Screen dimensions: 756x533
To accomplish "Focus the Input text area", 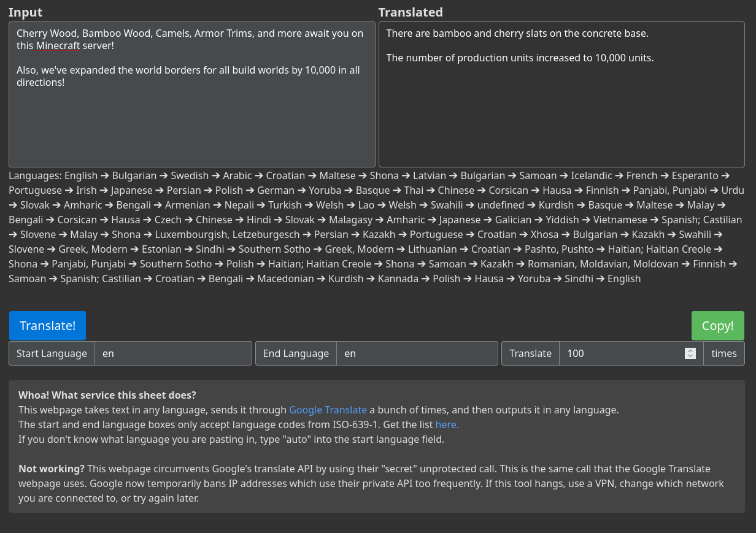I will click(192, 94).
